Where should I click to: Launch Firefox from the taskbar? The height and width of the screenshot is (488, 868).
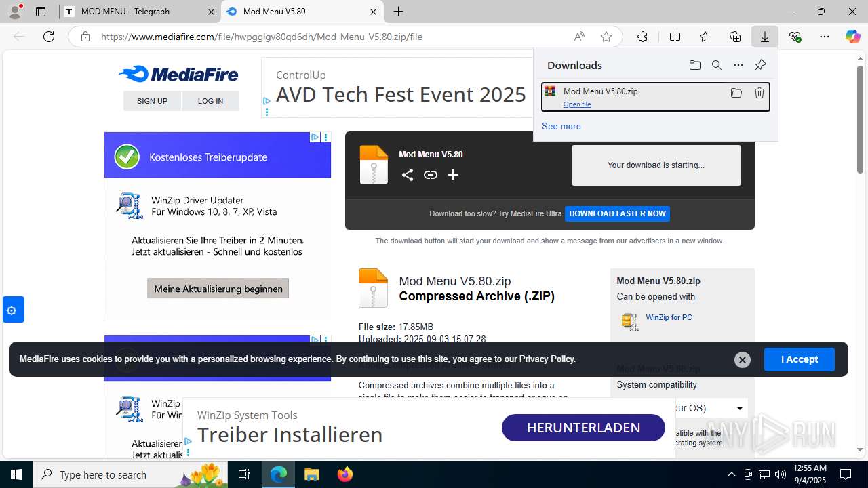[x=345, y=474]
